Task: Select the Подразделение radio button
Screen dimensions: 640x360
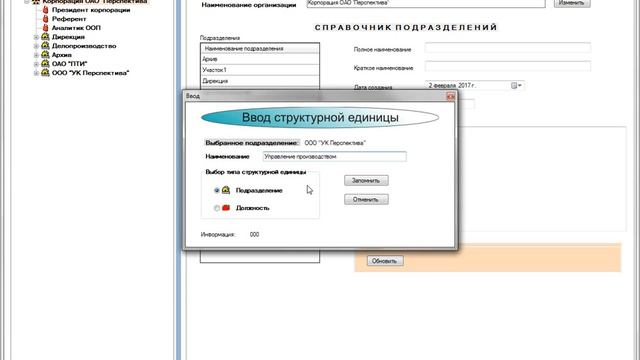Action: pos(217,190)
